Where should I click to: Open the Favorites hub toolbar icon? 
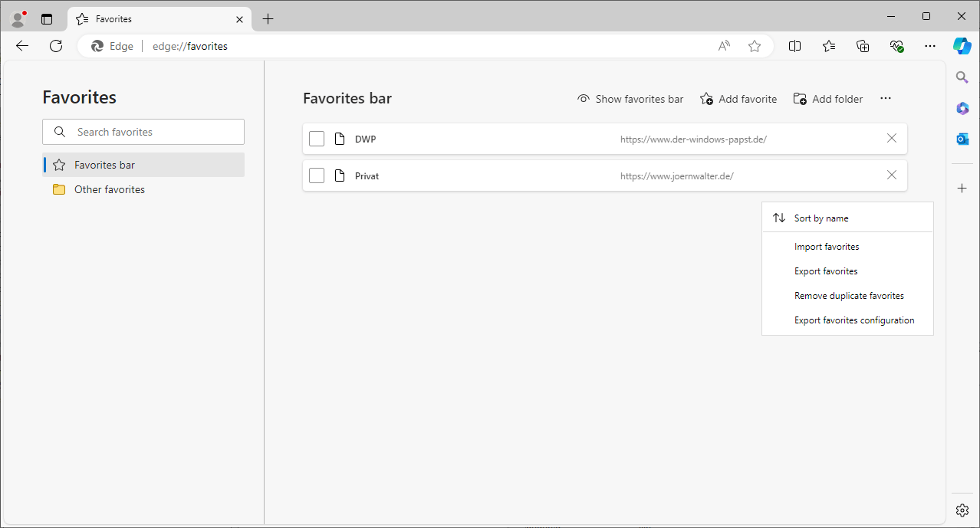[x=829, y=46]
